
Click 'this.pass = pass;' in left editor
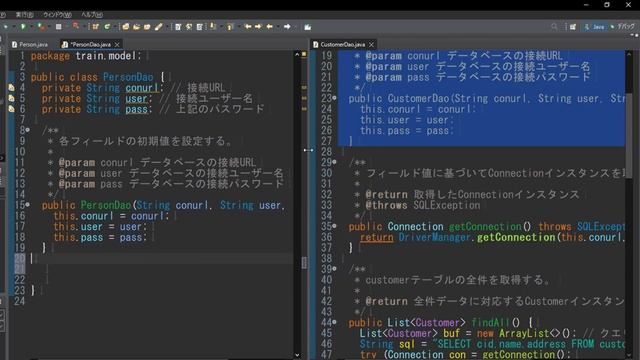click(x=100, y=237)
